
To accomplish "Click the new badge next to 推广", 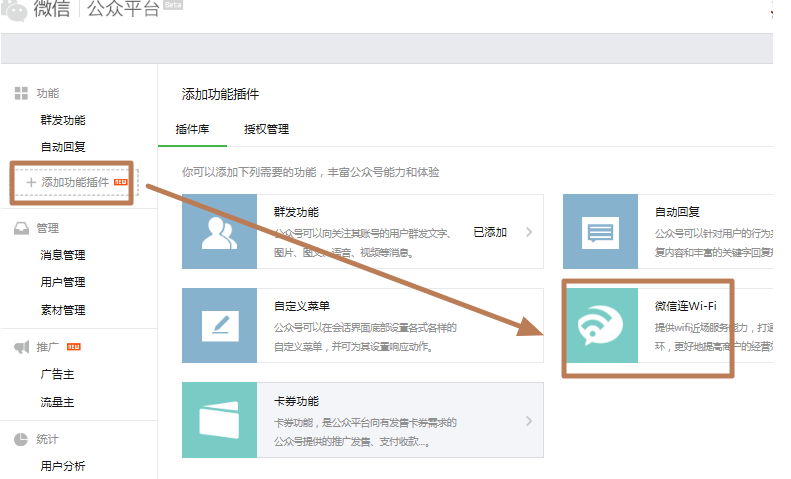I will tap(74, 347).
